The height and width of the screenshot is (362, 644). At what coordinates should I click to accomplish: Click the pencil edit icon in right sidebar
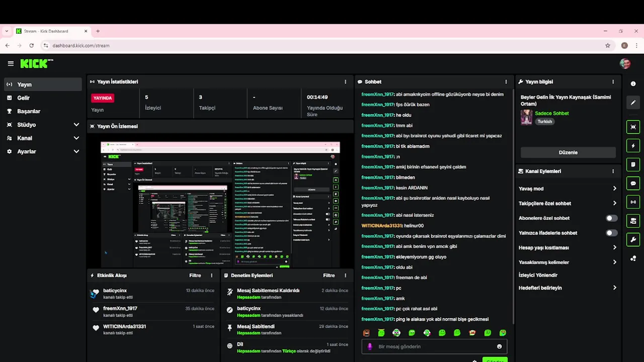click(x=633, y=103)
